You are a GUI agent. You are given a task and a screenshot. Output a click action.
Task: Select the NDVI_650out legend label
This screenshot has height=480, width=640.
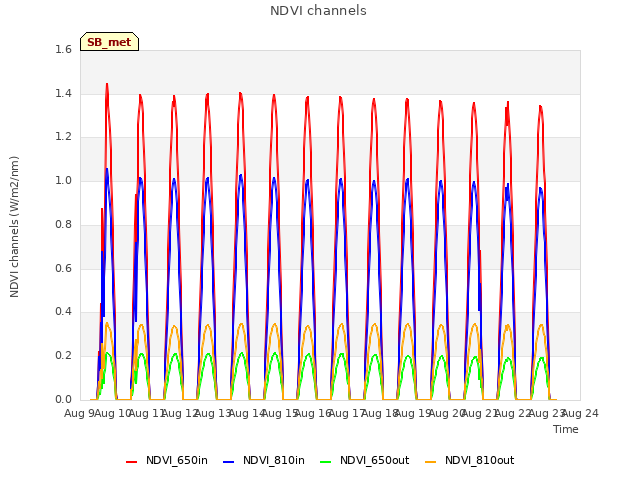point(374,460)
